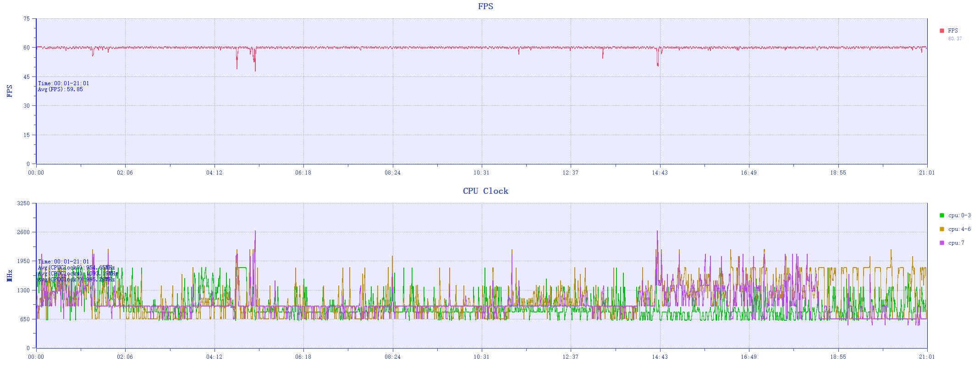Click the Avg(FPS):59.85 annotation
Image resolution: width=980 pixels, height=367 pixels.
(x=61, y=89)
